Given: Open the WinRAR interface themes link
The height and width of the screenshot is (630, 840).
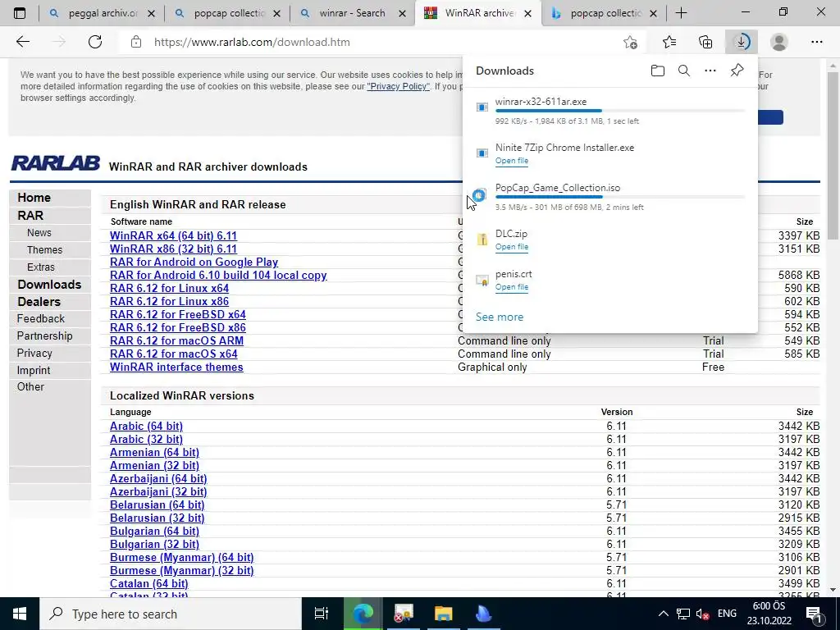Looking at the screenshot, I should [176, 367].
